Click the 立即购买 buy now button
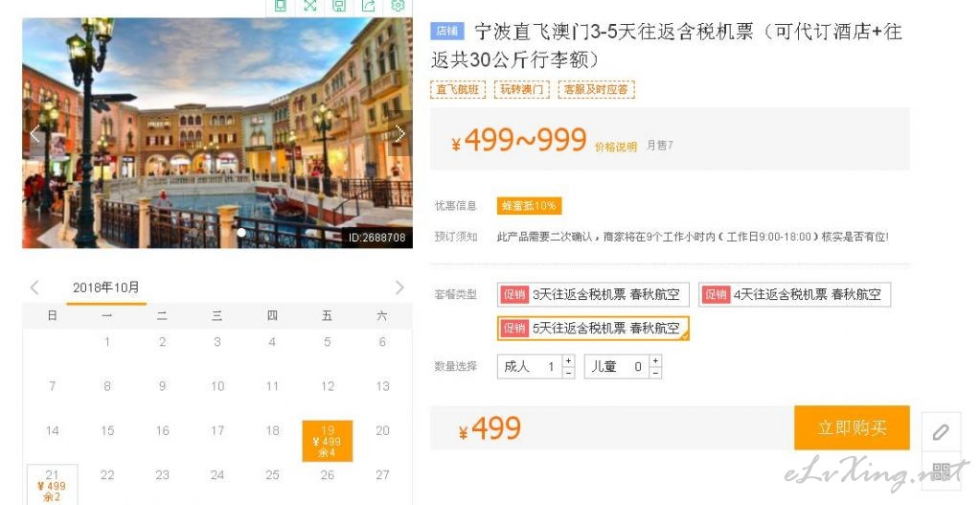 tap(852, 427)
